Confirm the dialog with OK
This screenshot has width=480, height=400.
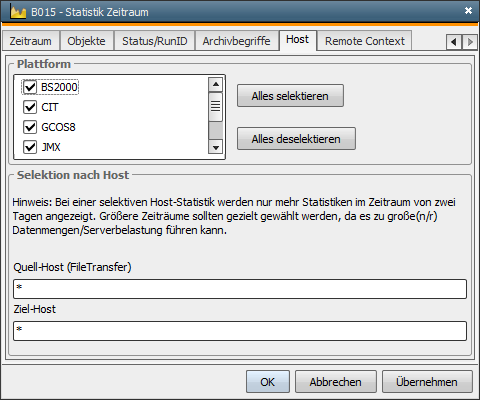click(x=268, y=382)
